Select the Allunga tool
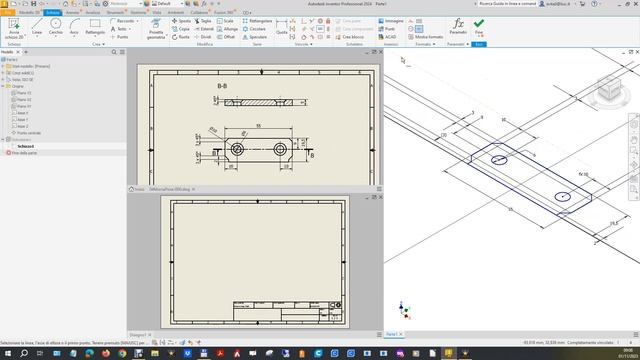The height and width of the screenshot is (360, 640). coord(227,29)
